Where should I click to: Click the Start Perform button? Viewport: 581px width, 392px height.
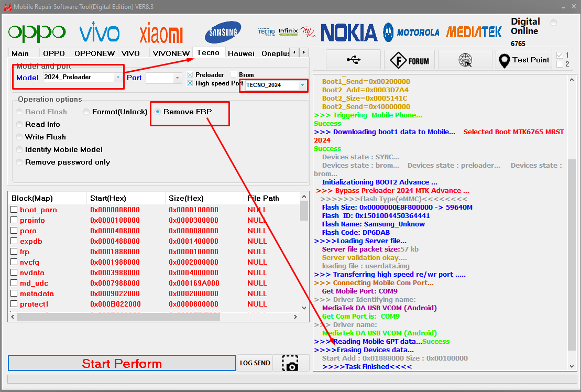pyautogui.click(x=122, y=363)
